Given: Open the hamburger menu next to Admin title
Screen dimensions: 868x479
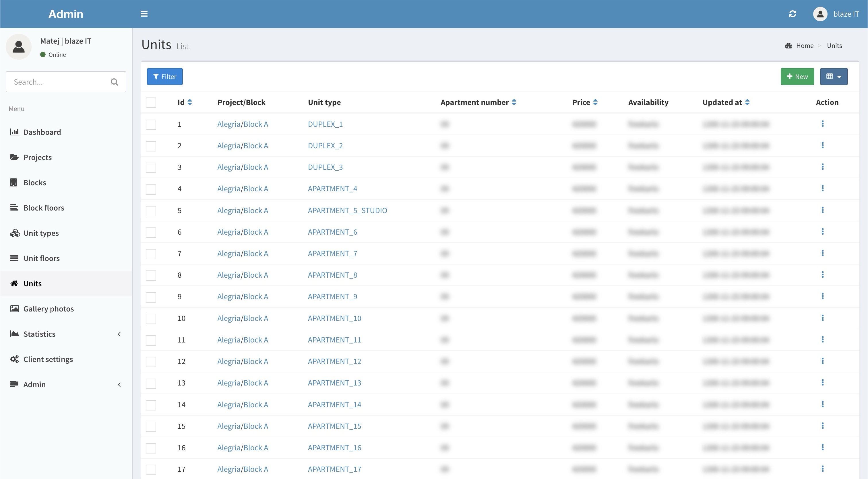Looking at the screenshot, I should tap(144, 14).
